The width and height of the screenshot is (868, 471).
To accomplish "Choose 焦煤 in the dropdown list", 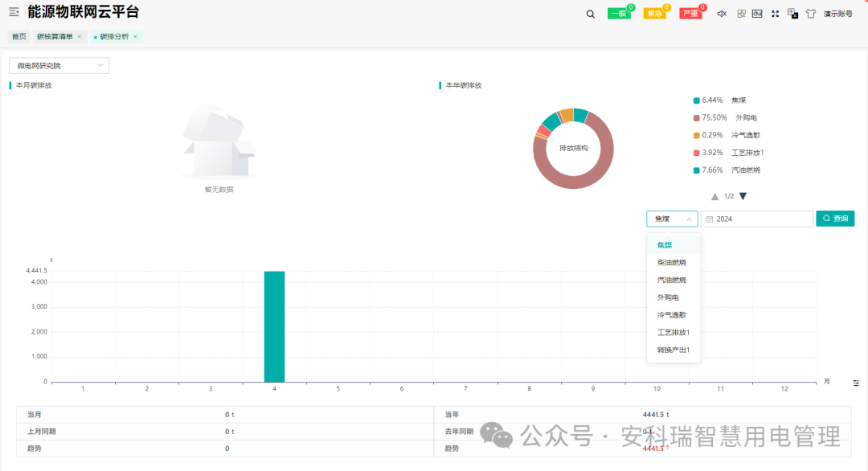I will pyautogui.click(x=674, y=245).
